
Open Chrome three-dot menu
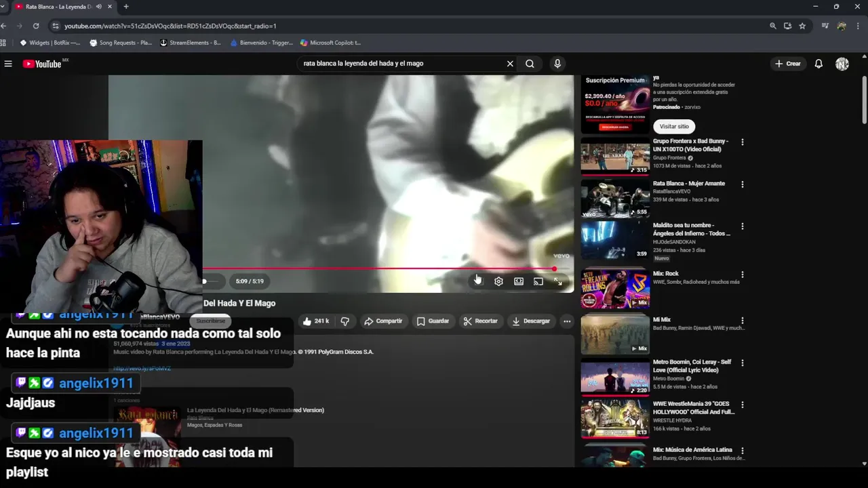pyautogui.click(x=859, y=26)
